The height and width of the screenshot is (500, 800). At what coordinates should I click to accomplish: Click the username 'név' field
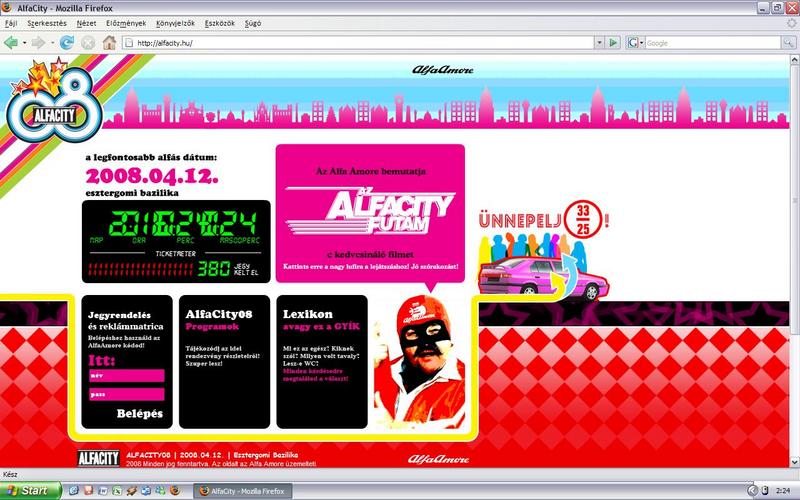pyautogui.click(x=127, y=376)
